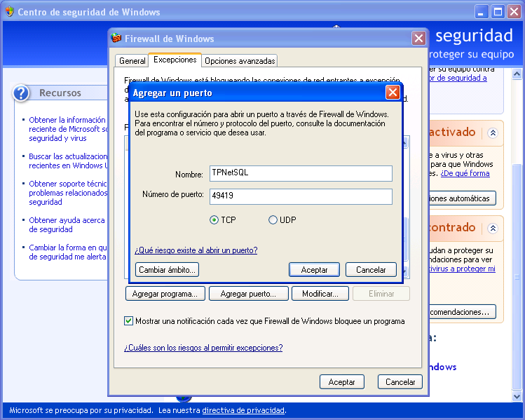Open '¿Cuáles son los riesgos al permitir excepciones?' link
Image resolution: width=525 pixels, height=420 pixels.
pos(203,348)
